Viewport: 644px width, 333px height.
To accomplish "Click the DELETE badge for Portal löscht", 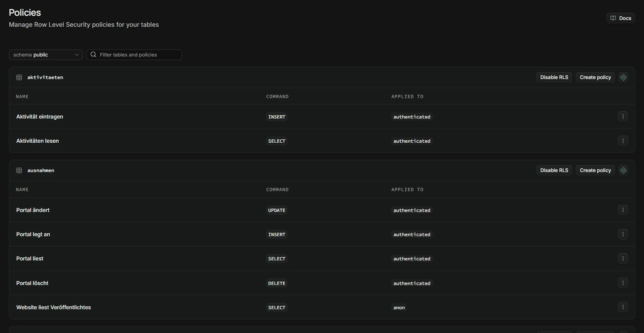I will pos(277,283).
